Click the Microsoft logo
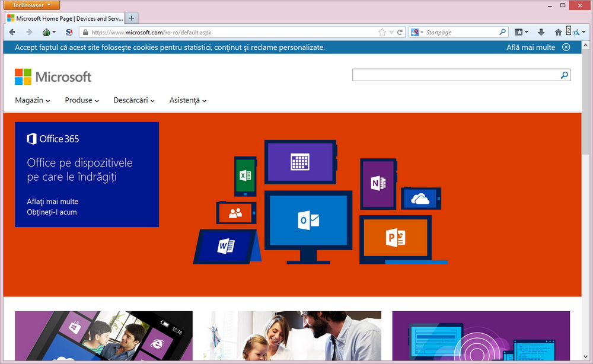This screenshot has width=593, height=364. [x=53, y=76]
